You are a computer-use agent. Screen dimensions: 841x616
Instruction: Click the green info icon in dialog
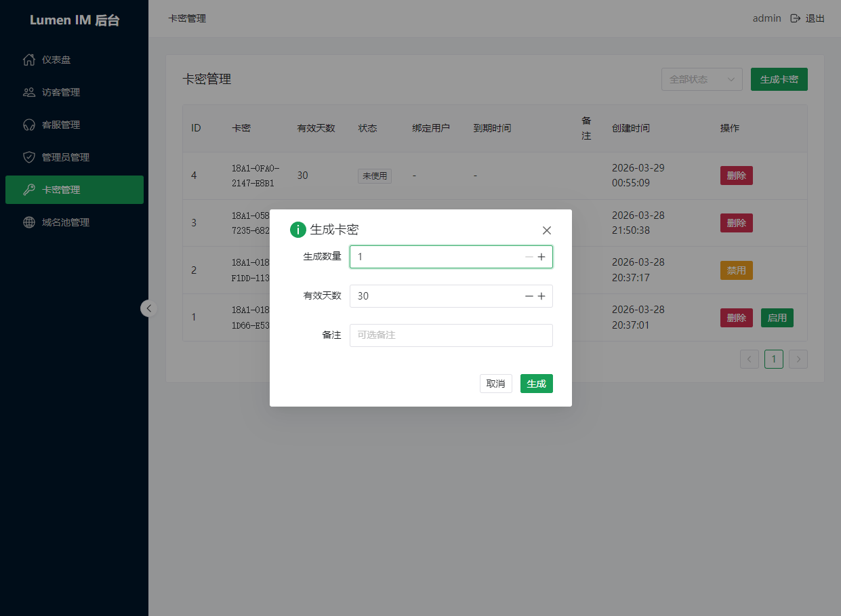pyautogui.click(x=298, y=230)
